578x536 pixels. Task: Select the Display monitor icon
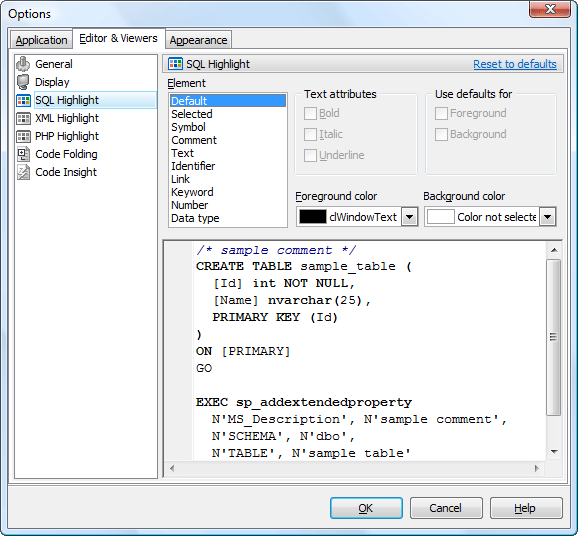[23, 82]
